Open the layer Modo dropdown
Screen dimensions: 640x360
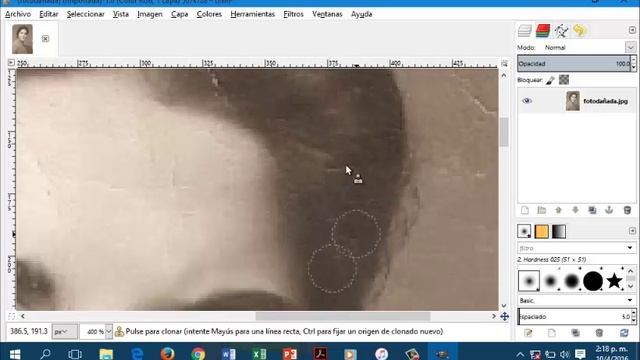(630, 47)
